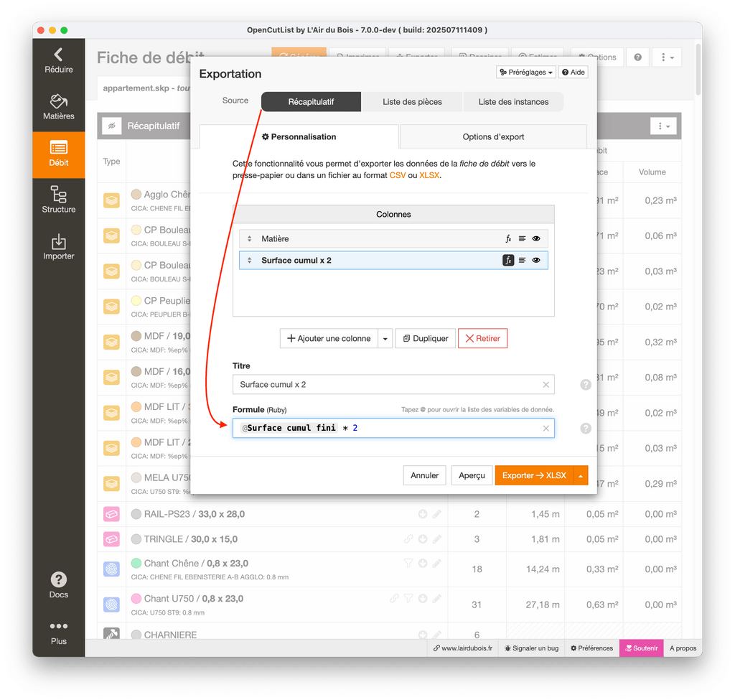
Task: Click the pink Soutenir button
Action: (x=641, y=648)
